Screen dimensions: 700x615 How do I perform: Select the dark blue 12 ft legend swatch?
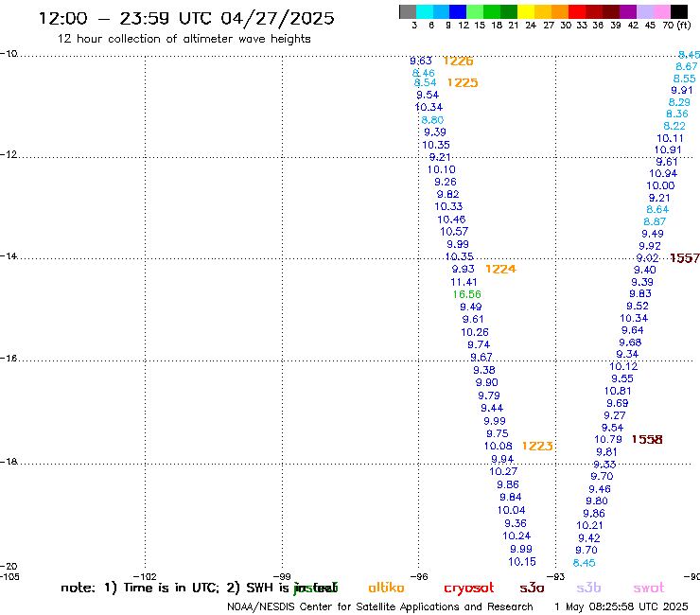[458, 11]
